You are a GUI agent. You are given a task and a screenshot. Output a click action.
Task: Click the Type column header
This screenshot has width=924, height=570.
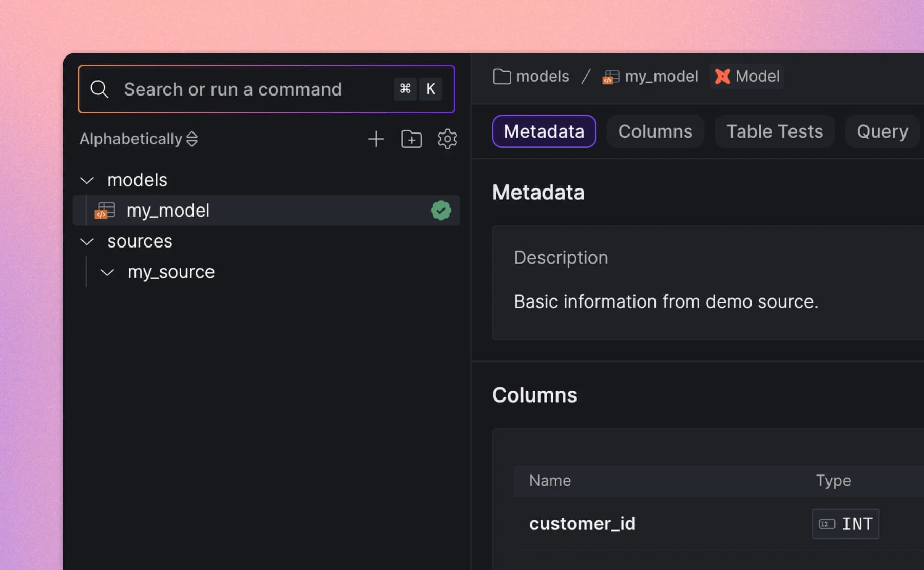(x=833, y=481)
